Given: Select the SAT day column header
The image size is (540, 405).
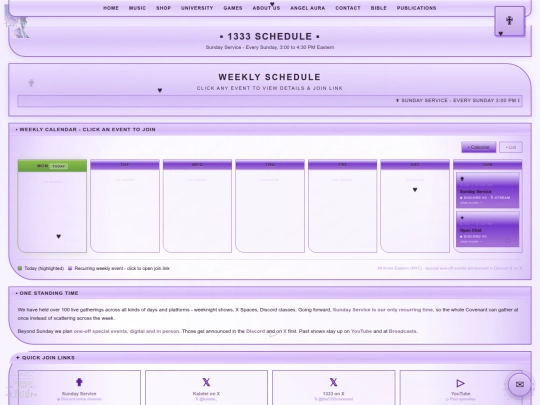Looking at the screenshot, I should pos(415,165).
